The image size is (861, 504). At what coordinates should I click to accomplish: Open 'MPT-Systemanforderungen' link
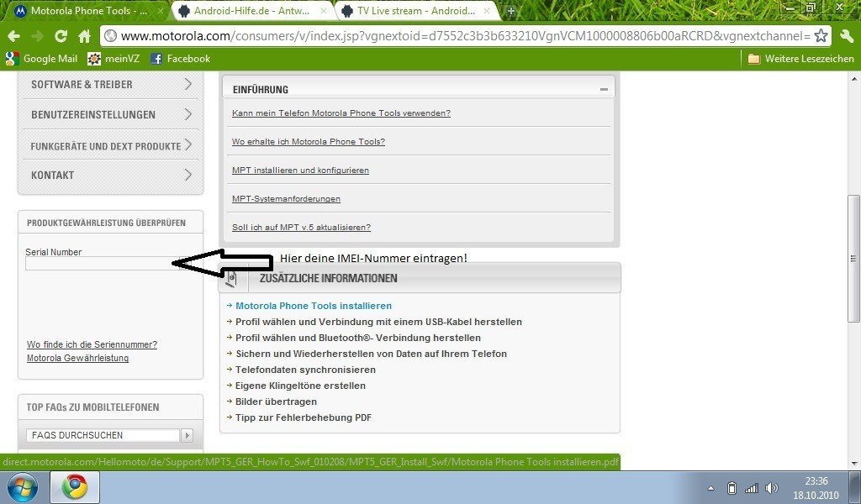click(286, 198)
